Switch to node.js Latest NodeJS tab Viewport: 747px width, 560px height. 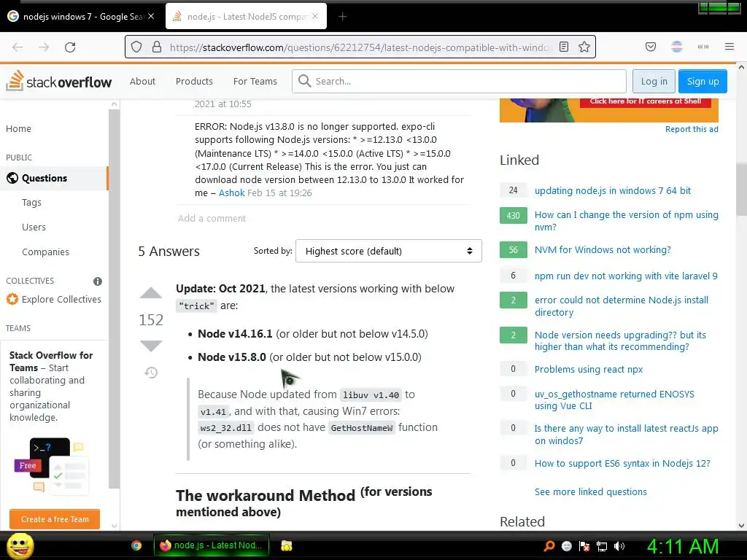pyautogui.click(x=247, y=17)
